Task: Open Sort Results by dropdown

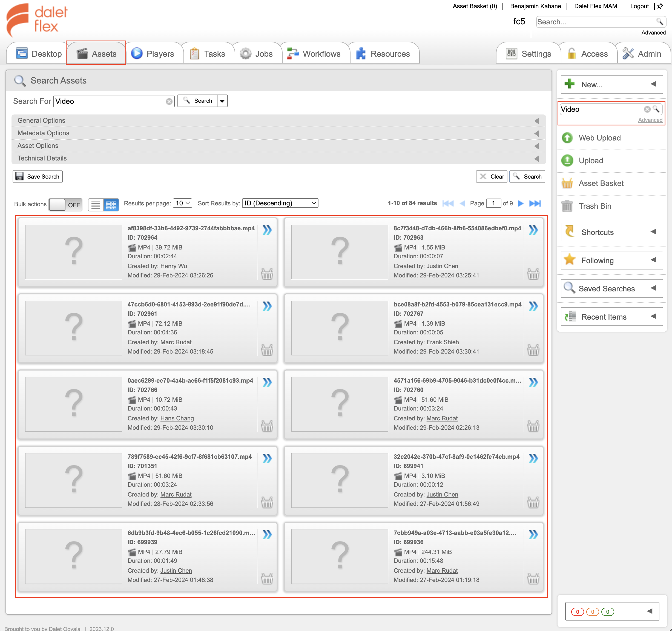Action: [280, 203]
